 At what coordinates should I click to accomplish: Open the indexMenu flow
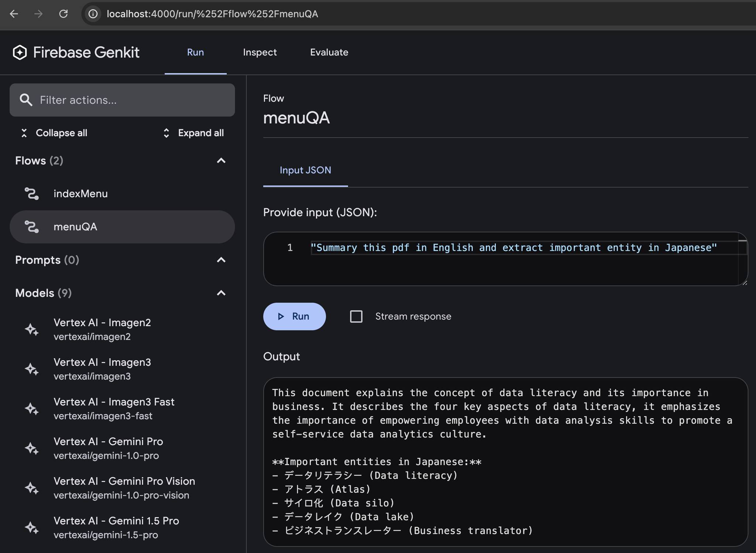[x=122, y=194]
